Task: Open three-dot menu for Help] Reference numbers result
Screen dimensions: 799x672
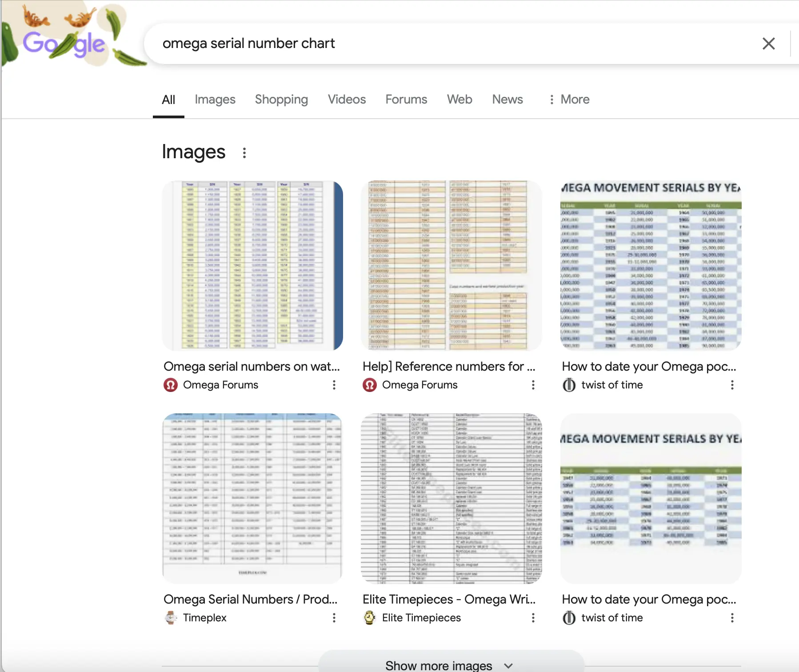Action: (x=533, y=385)
